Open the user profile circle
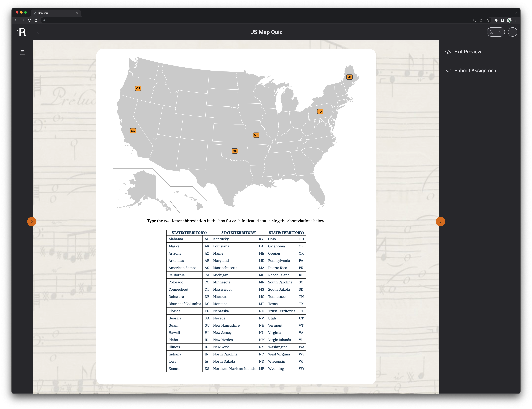 pos(513,32)
